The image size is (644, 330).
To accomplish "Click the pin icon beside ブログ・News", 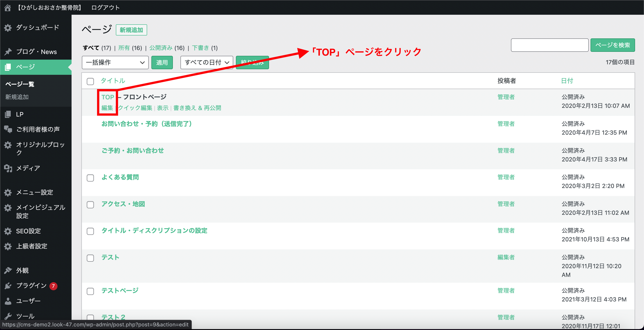I will [8, 52].
